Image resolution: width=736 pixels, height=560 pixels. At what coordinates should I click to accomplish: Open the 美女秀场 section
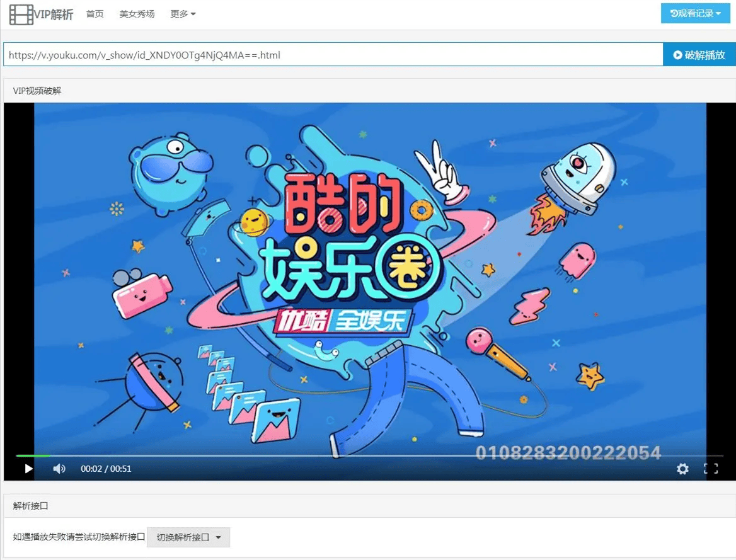(137, 14)
